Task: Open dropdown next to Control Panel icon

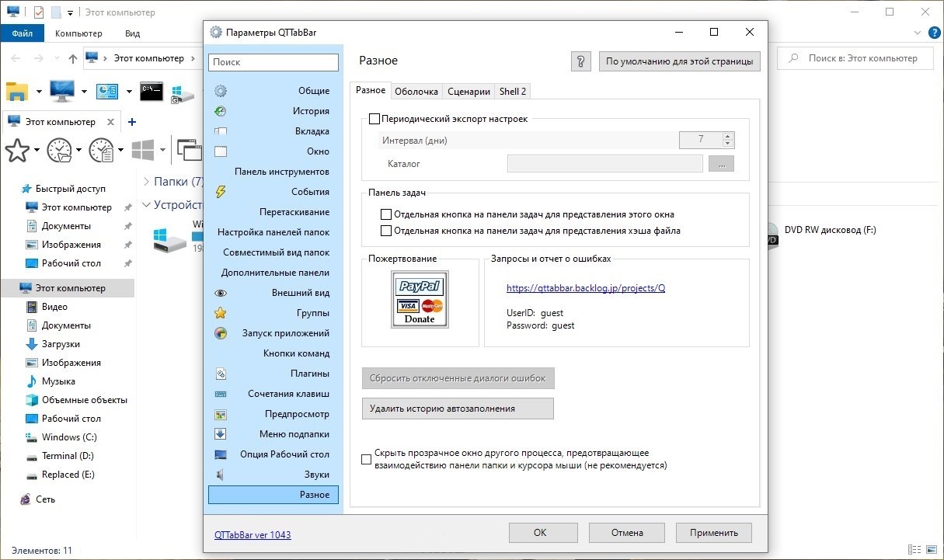Action: (128, 92)
